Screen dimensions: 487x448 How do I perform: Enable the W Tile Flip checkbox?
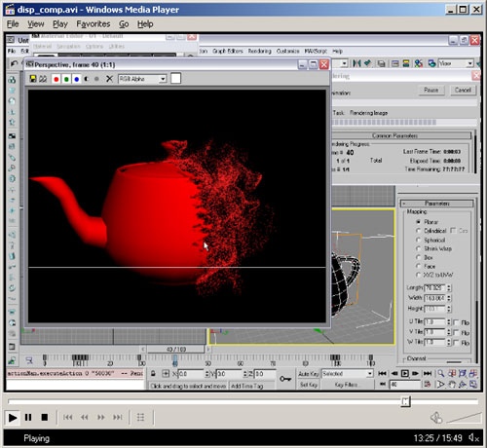pos(456,343)
